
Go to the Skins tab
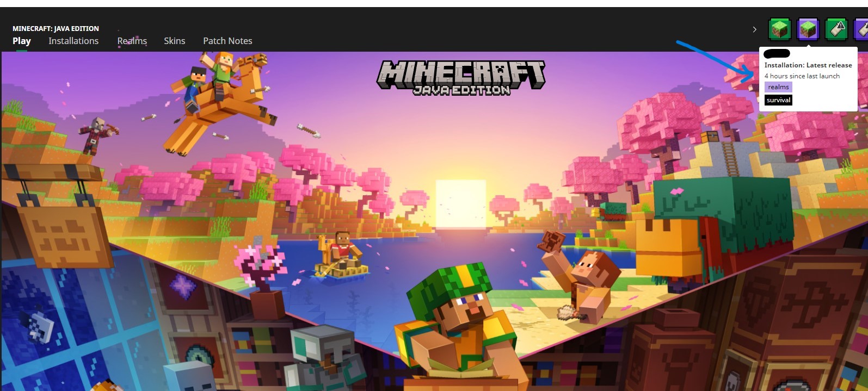[175, 41]
